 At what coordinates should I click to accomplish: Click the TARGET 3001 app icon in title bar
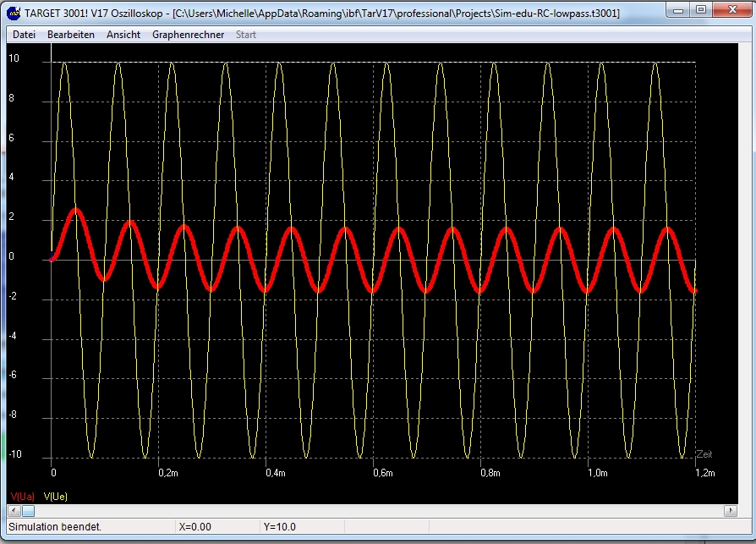point(14,14)
